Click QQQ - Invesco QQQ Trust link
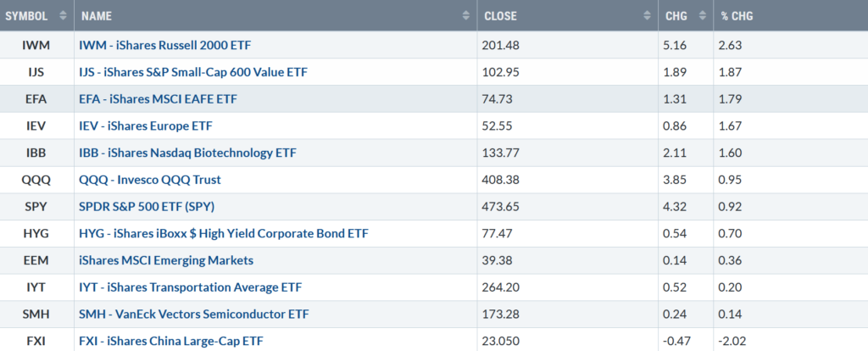Image resolution: width=868 pixels, height=351 pixels. 151,180
